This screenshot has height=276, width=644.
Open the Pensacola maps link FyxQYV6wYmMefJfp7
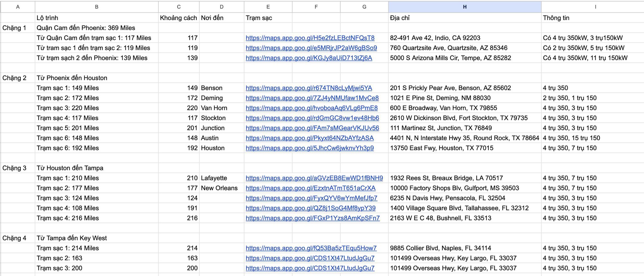tap(311, 198)
